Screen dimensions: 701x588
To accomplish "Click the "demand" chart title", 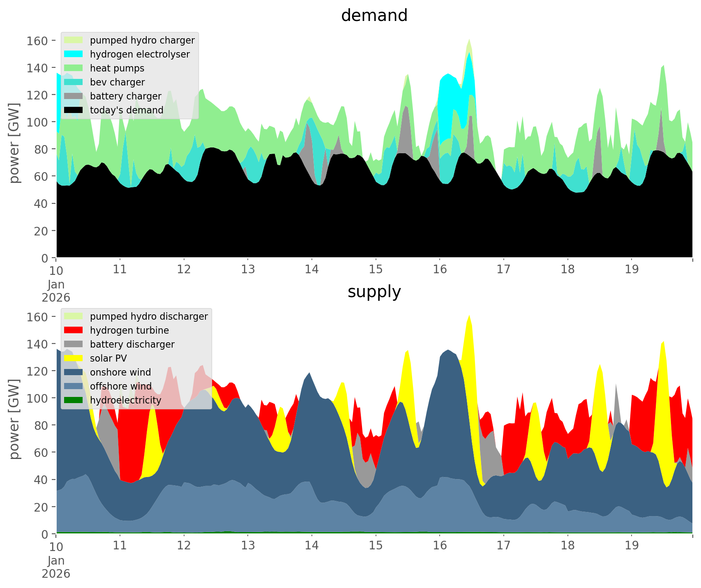I will (374, 16).
